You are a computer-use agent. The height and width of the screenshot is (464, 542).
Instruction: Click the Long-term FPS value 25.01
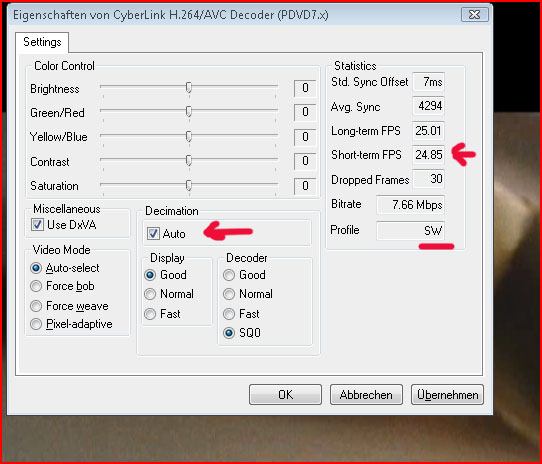coord(428,131)
